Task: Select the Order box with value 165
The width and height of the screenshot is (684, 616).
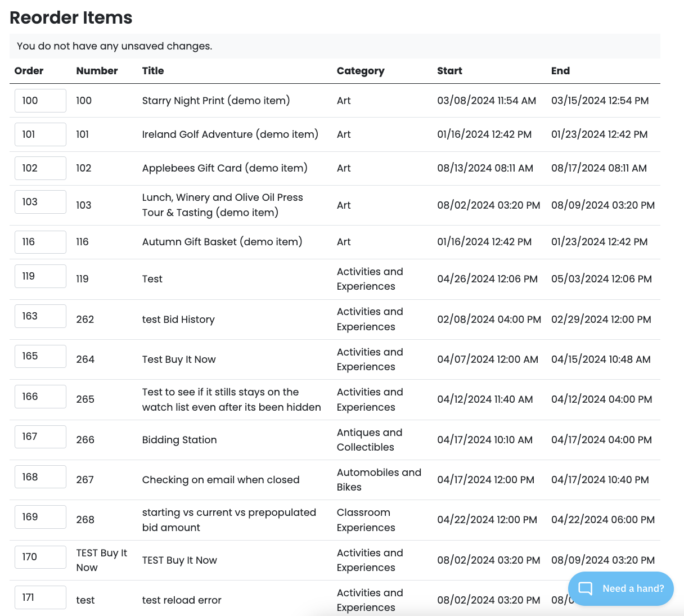Action: click(40, 356)
